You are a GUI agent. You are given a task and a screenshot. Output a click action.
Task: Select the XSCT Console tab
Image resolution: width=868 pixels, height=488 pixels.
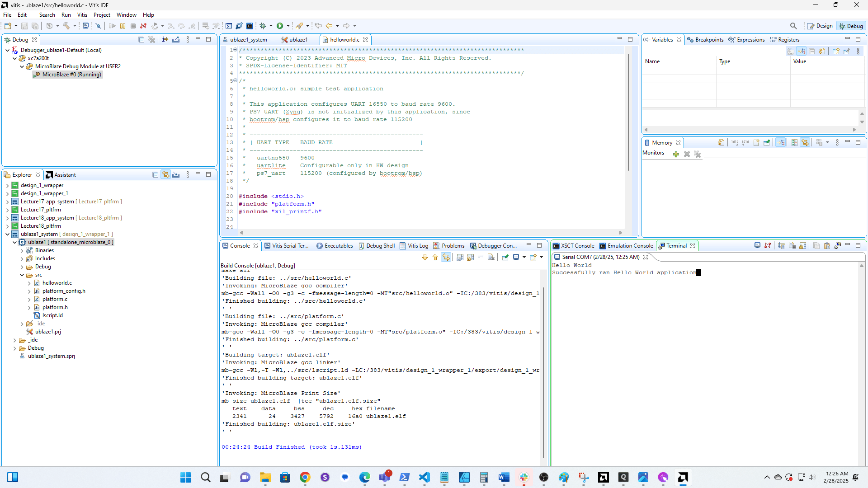pyautogui.click(x=577, y=246)
